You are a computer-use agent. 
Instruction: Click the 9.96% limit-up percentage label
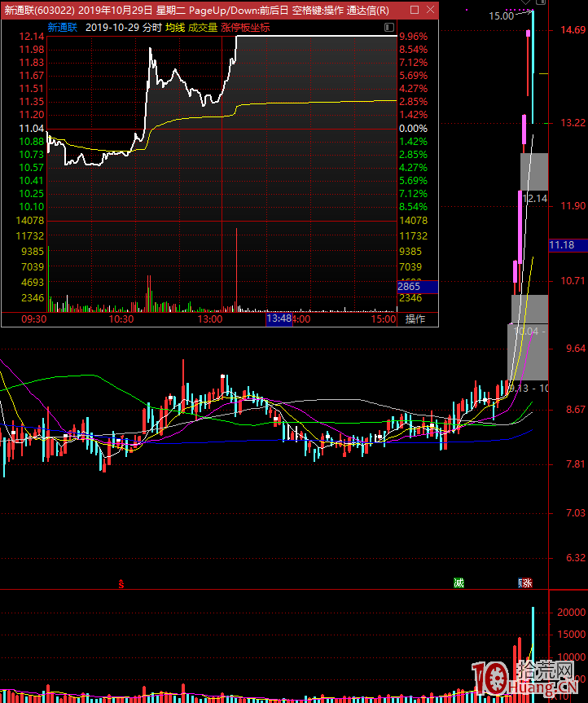tap(413, 37)
